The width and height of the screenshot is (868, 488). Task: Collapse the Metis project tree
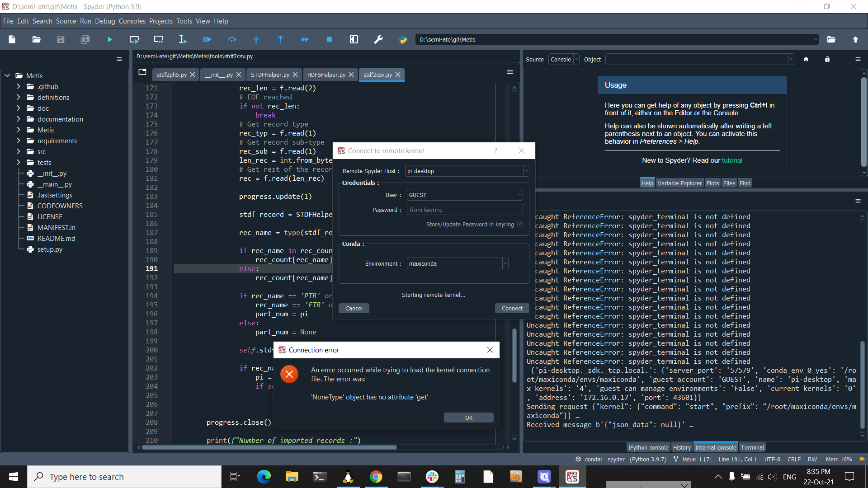7,75
